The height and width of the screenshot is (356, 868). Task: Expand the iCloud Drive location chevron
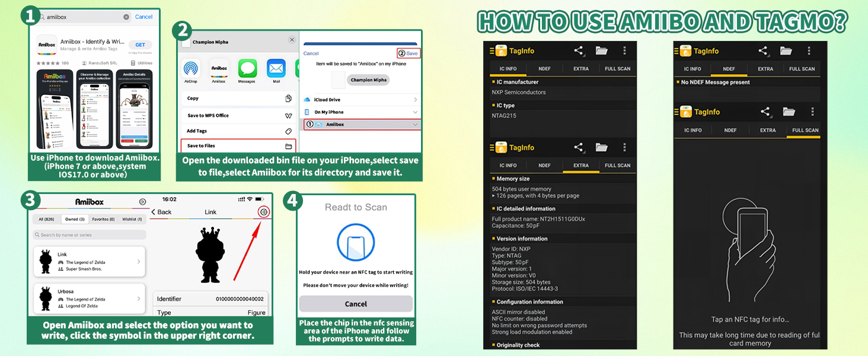415,100
